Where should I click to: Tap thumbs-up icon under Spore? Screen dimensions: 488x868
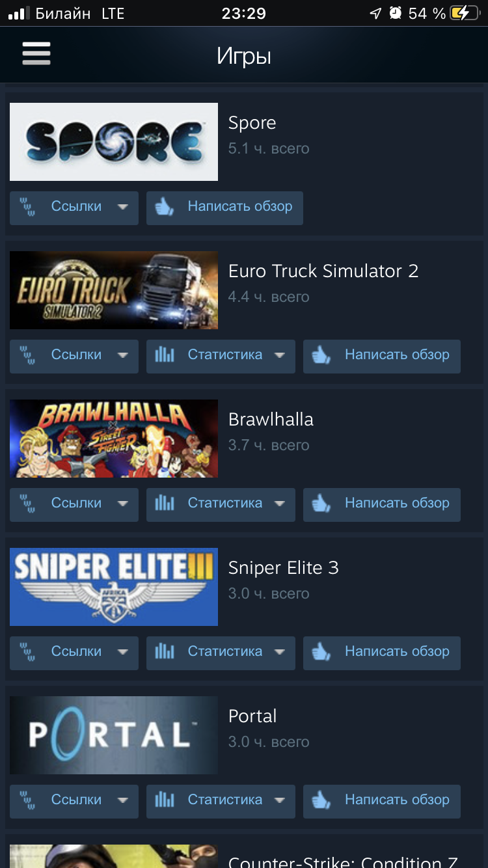pyautogui.click(x=165, y=207)
